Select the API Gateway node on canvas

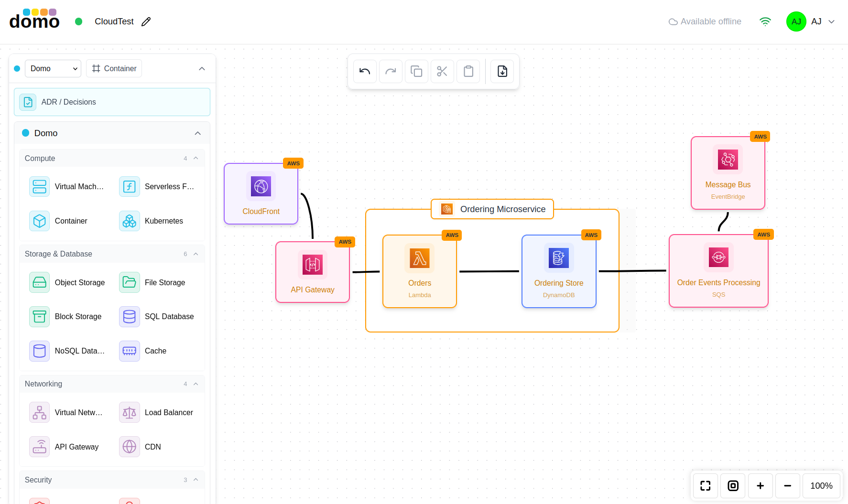[x=313, y=272]
